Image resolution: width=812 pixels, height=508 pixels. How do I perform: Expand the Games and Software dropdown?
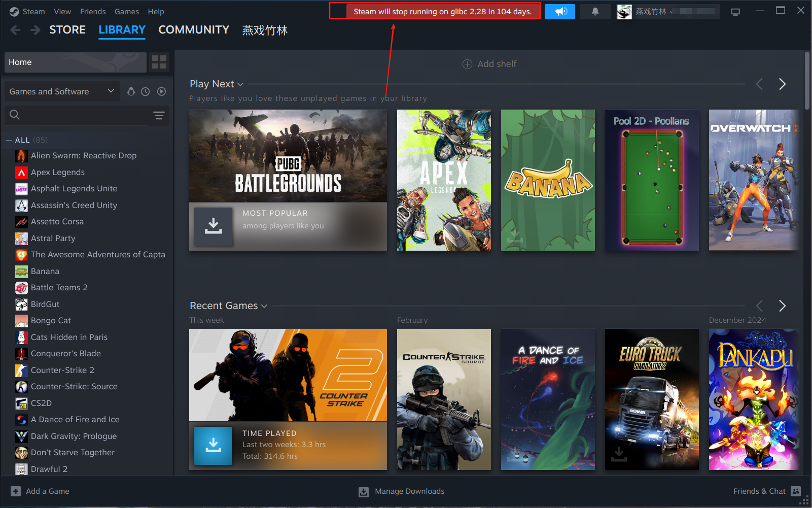[62, 91]
